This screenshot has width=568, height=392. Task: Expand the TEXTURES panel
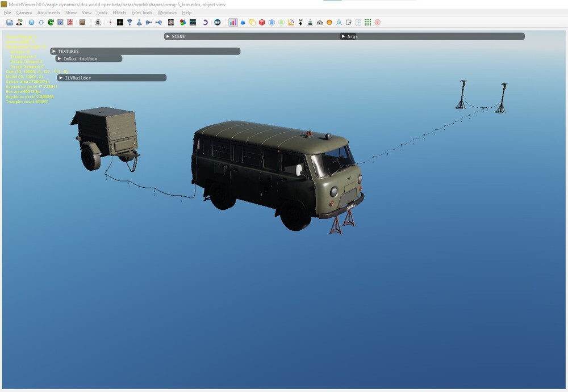[x=54, y=52]
